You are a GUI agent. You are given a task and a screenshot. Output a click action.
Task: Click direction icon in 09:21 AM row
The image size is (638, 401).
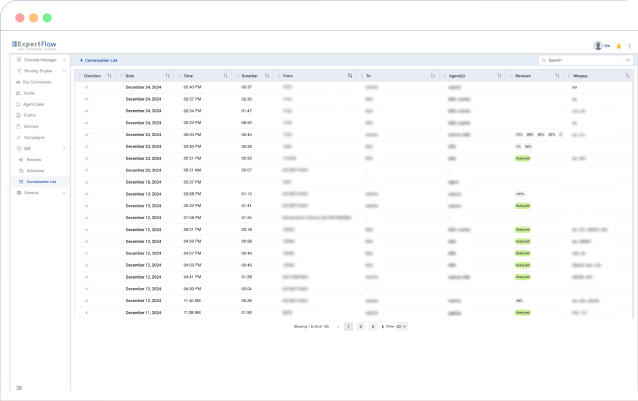[87, 170]
